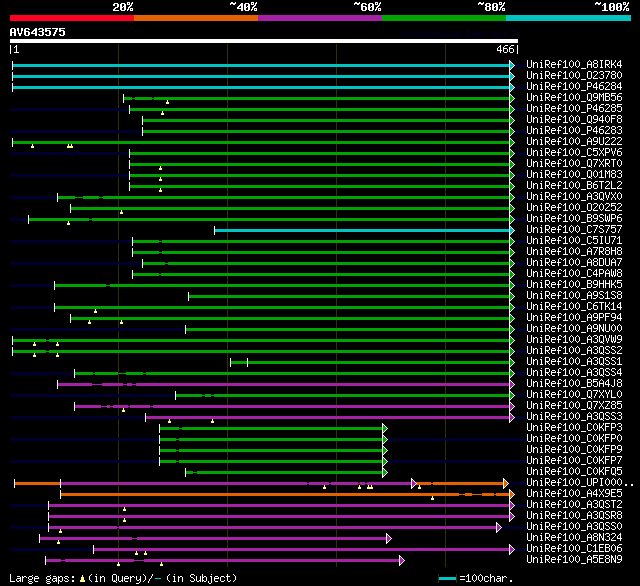Click the query end position 466 label

pyautogui.click(x=507, y=49)
